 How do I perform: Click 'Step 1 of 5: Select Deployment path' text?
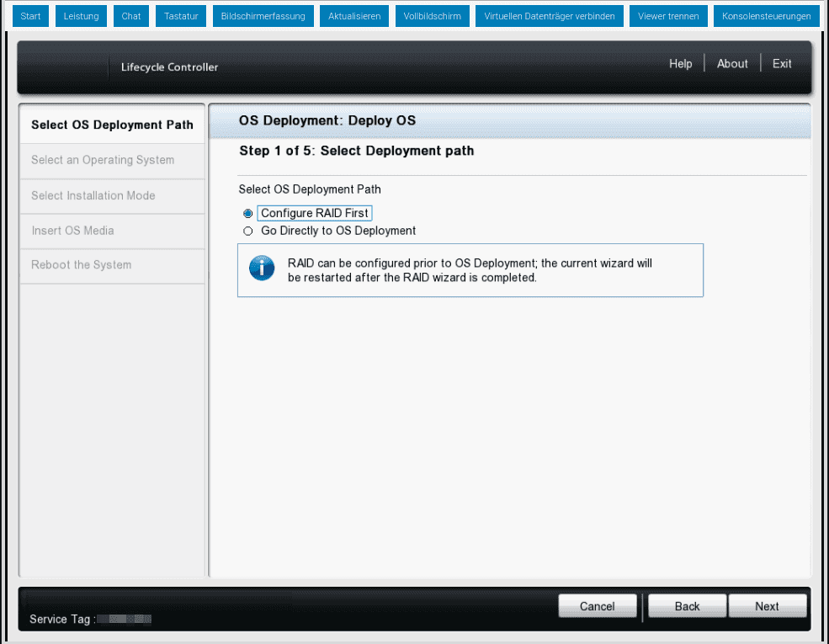356,151
